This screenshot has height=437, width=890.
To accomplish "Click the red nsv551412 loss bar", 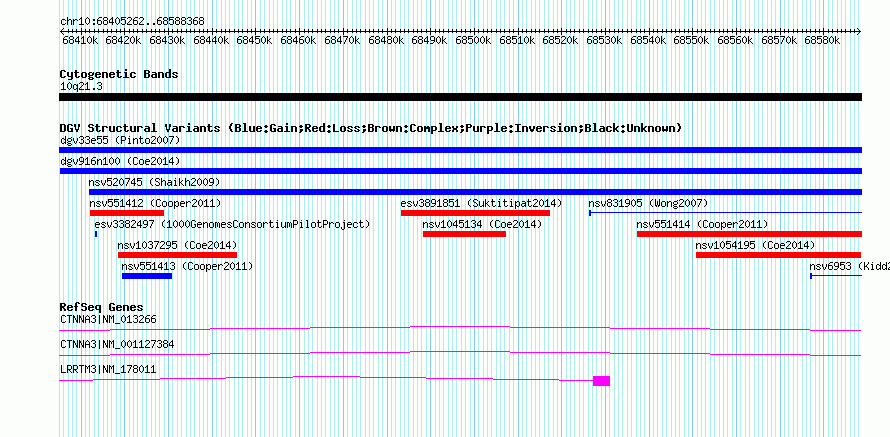I will click(127, 213).
